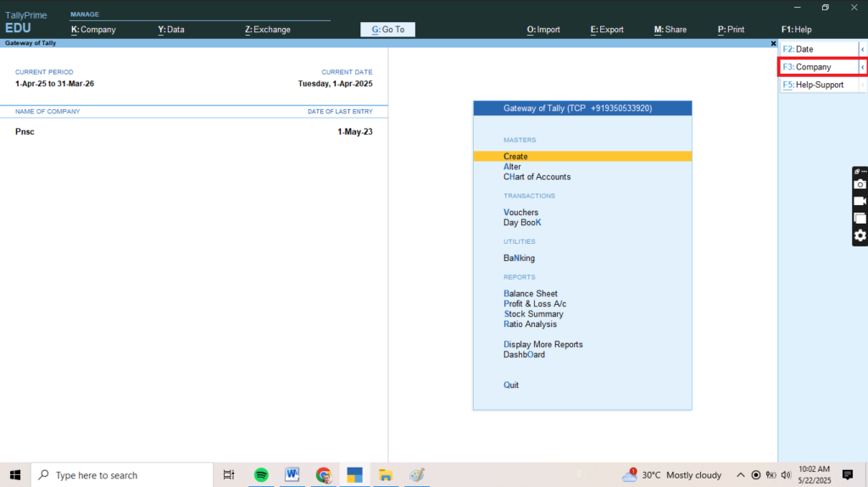This screenshot has width=868, height=487.
Task: Open the taskbar clock and calendar
Action: coord(815,475)
